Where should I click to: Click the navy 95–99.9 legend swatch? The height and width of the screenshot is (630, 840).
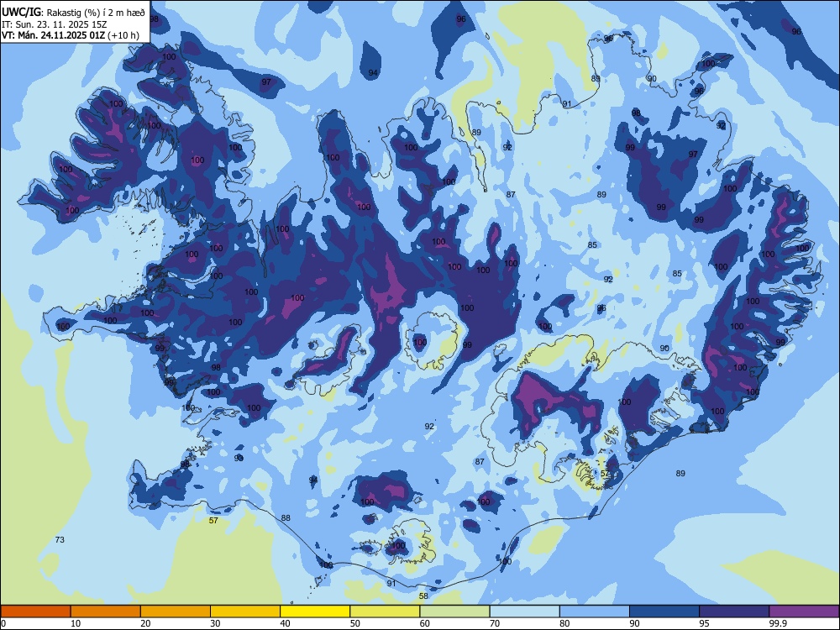[x=734, y=612]
